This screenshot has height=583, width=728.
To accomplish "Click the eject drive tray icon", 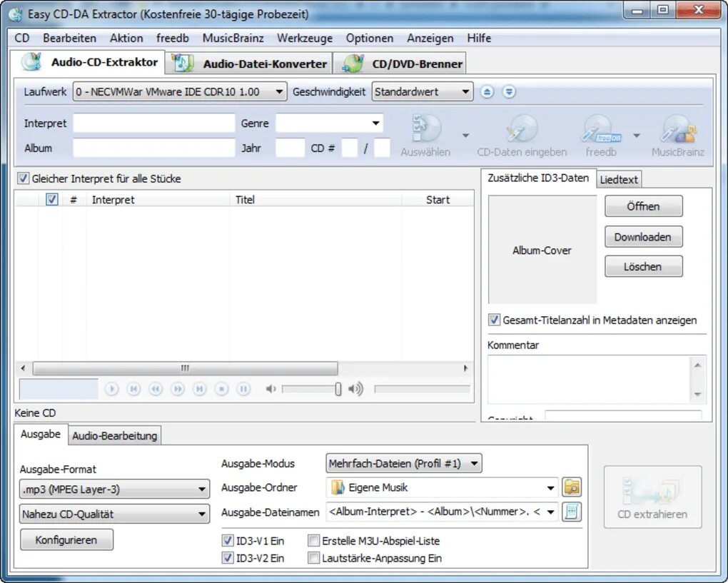I will pos(487,92).
